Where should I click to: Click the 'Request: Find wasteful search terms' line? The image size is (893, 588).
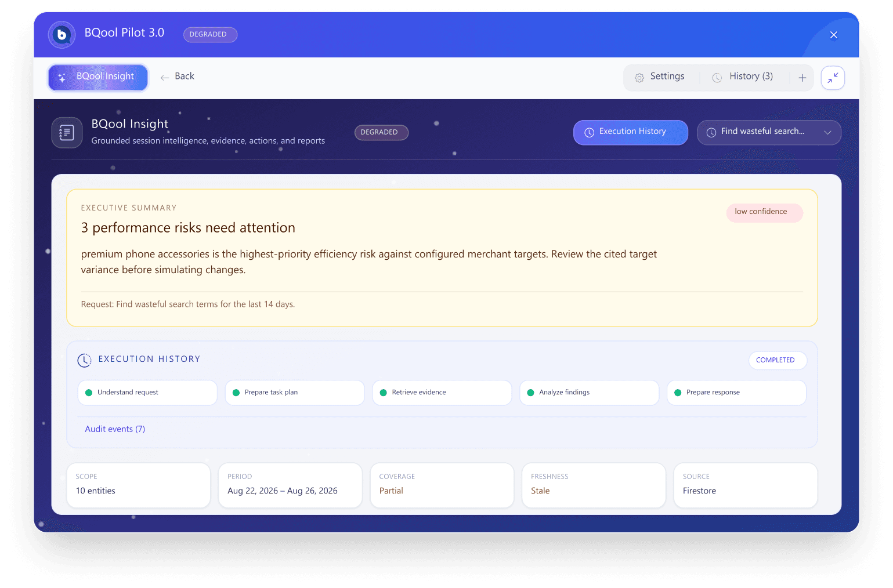pos(188,304)
